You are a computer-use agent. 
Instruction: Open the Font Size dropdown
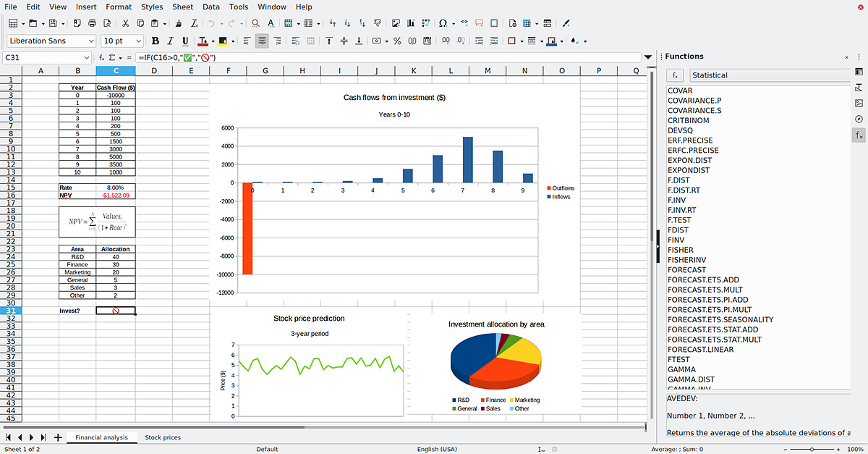[x=139, y=41]
